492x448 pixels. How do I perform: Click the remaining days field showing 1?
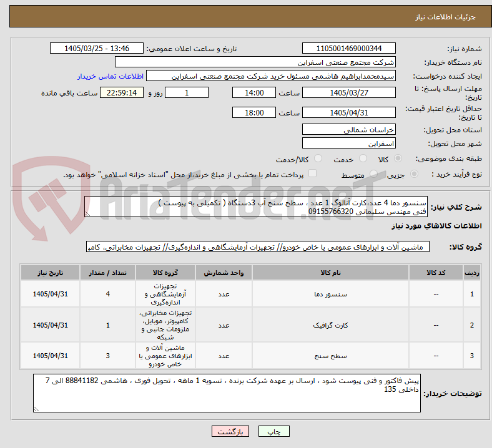pos(187,92)
